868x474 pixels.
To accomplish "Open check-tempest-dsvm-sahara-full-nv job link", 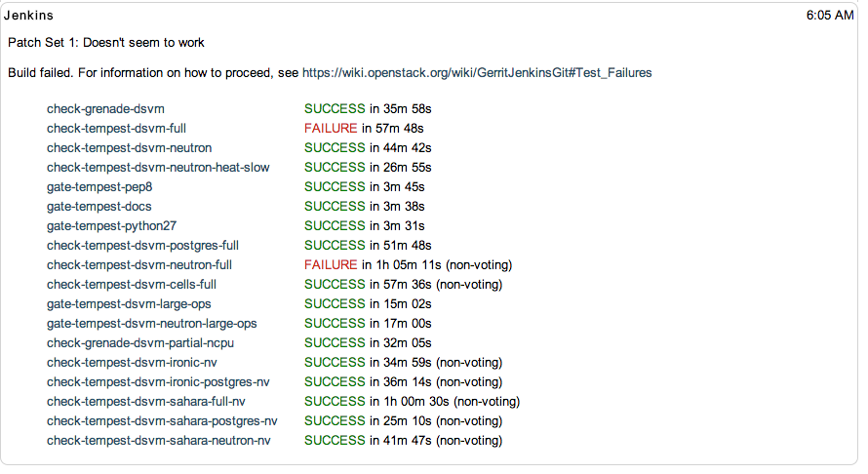I will pos(145,401).
